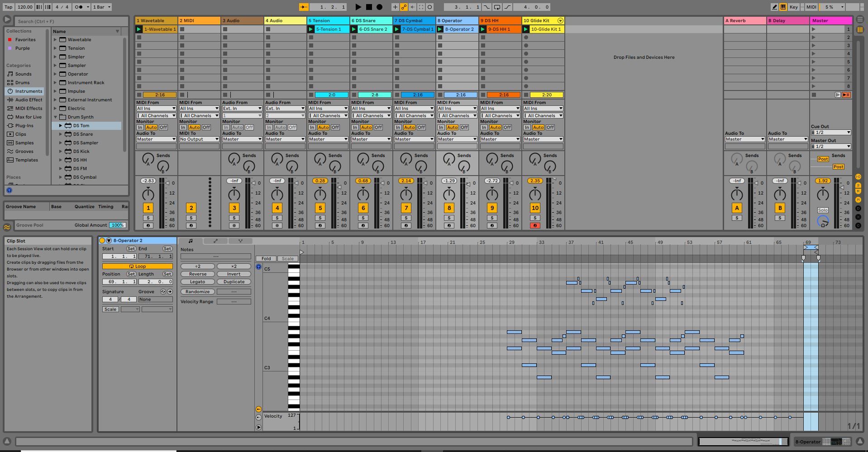Click the MIDI Arrangement Overdub plus button

[395, 7]
